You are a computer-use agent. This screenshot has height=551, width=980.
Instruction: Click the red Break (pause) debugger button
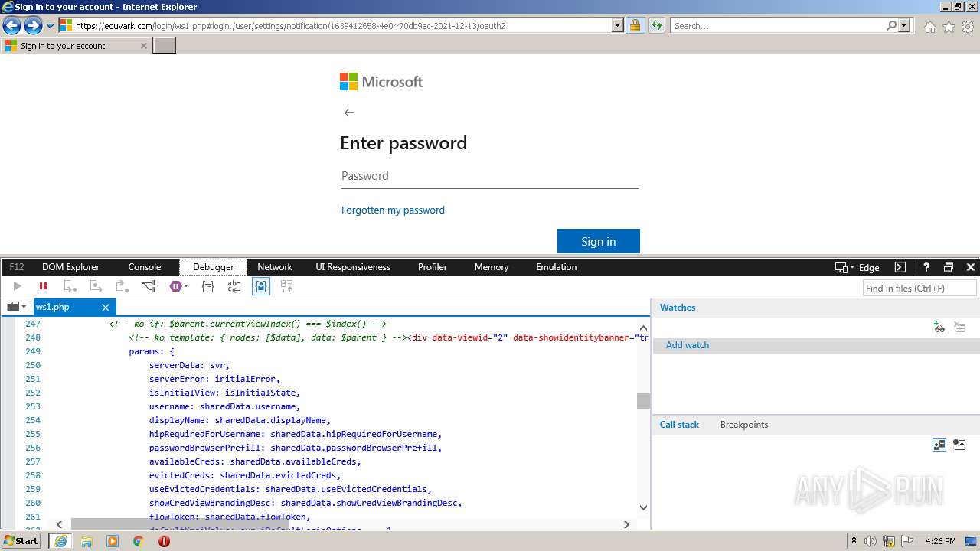point(43,286)
